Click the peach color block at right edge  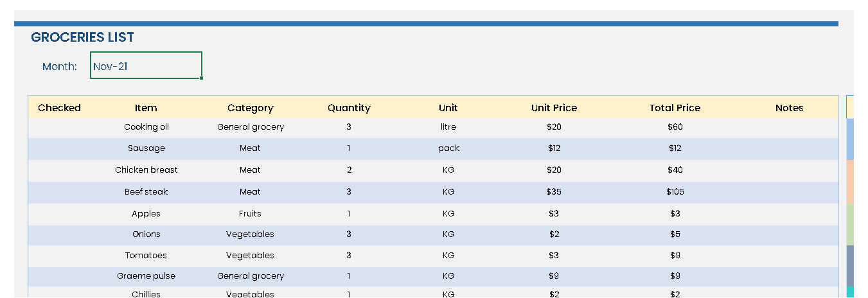coord(850,182)
